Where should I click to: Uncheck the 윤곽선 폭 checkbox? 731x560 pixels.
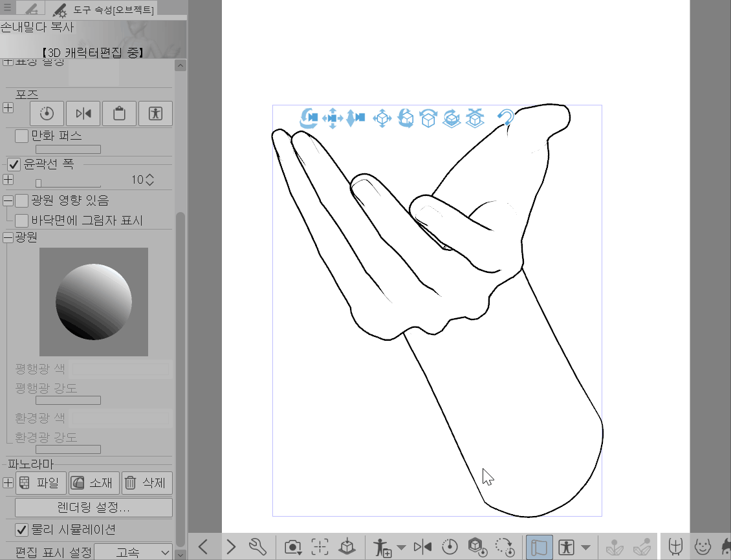coord(14,164)
